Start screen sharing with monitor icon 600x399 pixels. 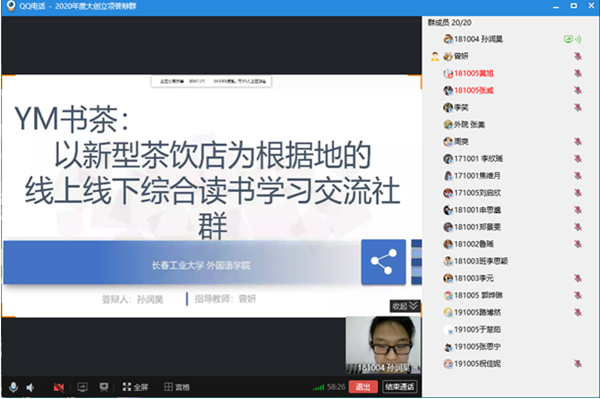[x=82, y=387]
